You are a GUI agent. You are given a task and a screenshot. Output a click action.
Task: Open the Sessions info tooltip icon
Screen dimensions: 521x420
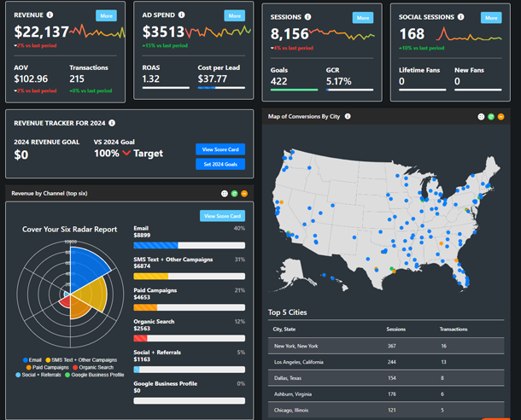pyautogui.click(x=307, y=16)
